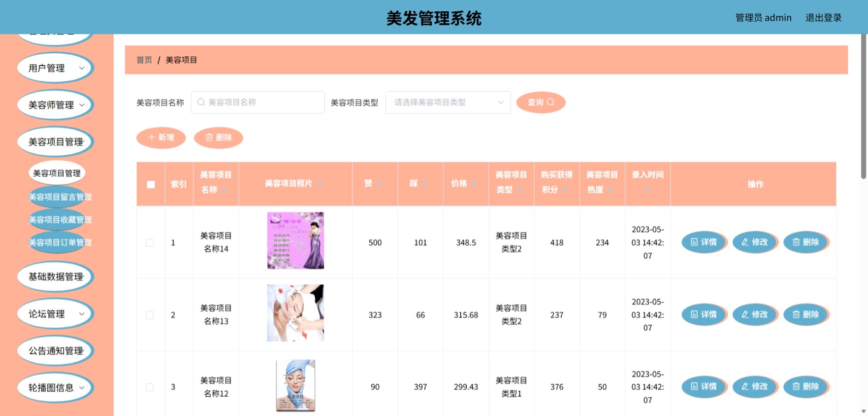The width and height of the screenshot is (868, 416).
Task: Click the edit pencil icon in 美容项目名称12 row
Action: click(745, 386)
